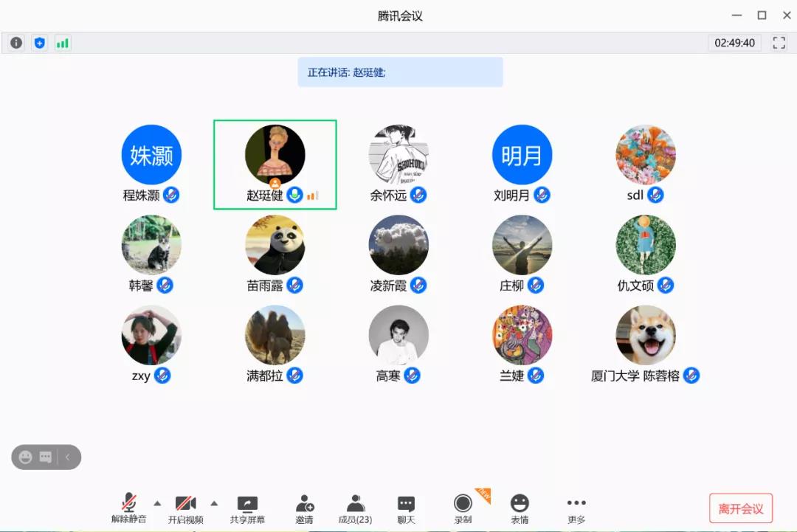Click the meeting timer 02:49:40
This screenshot has width=797, height=532.
click(x=734, y=43)
